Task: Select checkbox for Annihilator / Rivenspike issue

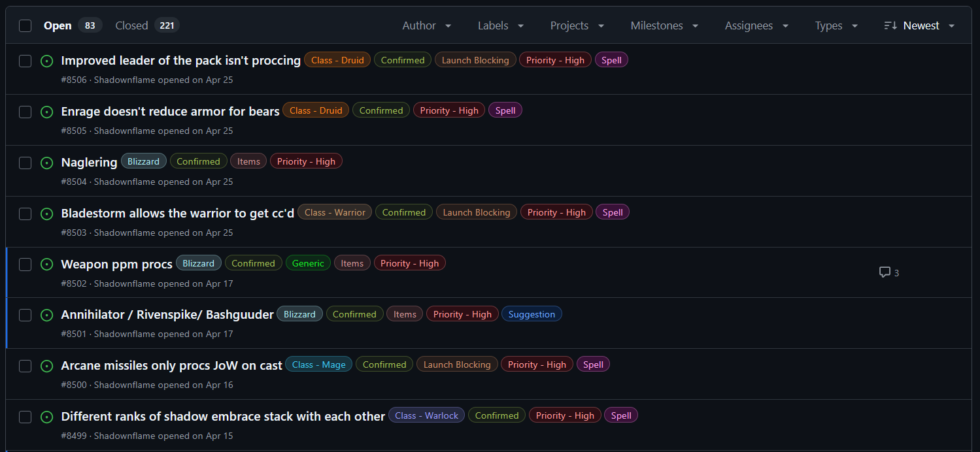Action: [25, 315]
